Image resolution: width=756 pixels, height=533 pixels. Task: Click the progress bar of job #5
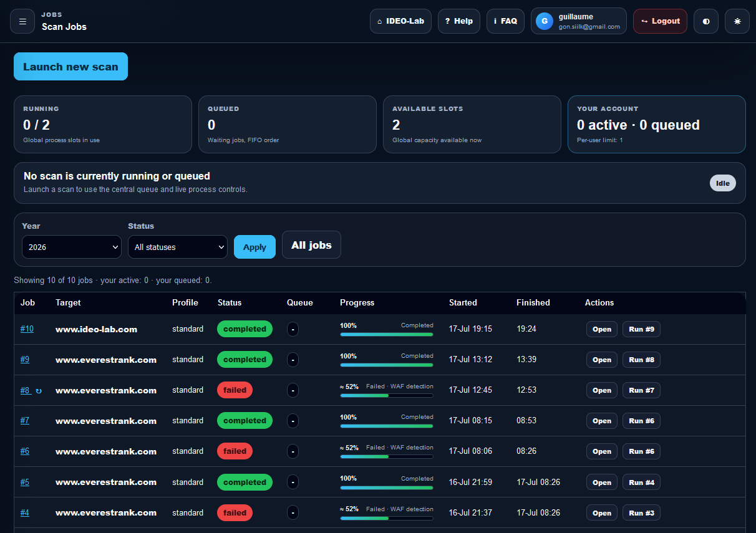[387, 487]
